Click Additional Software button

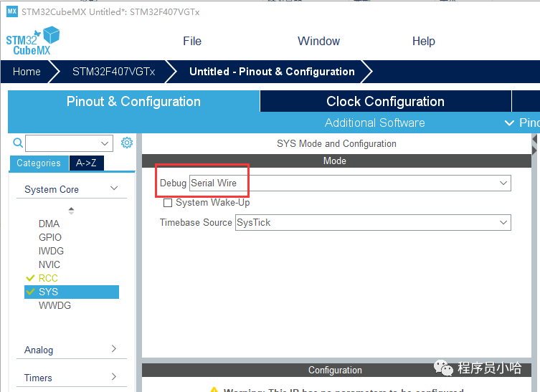click(374, 123)
